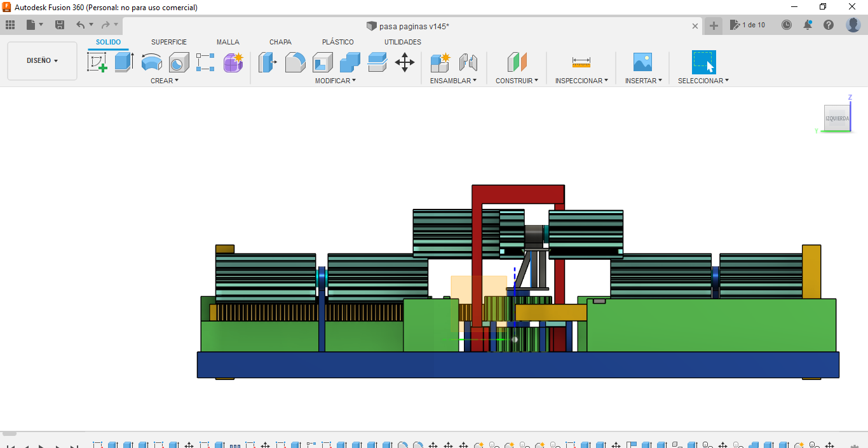The width and height of the screenshot is (868, 448).
Task: Click the Joint tool icon in Ensamblar
Action: [468, 62]
